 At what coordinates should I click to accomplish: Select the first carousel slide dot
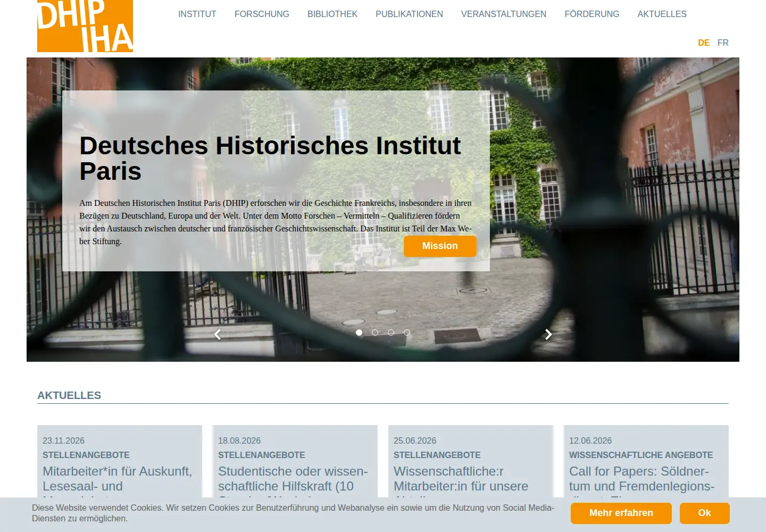pyautogui.click(x=359, y=332)
